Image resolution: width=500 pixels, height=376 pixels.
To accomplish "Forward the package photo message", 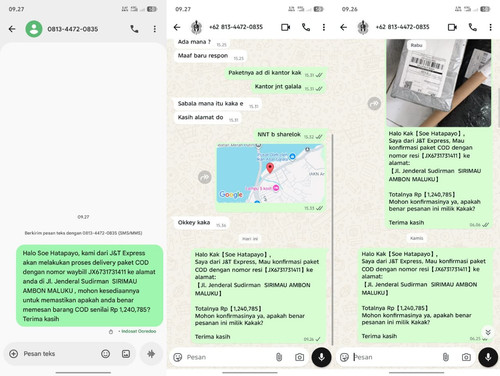I will (374, 104).
